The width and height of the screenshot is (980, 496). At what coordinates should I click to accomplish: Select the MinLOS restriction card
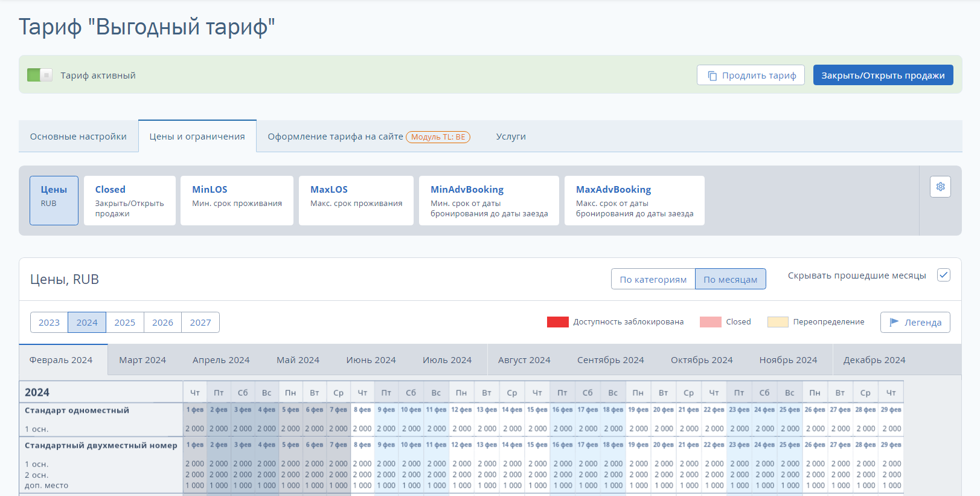tap(237, 201)
